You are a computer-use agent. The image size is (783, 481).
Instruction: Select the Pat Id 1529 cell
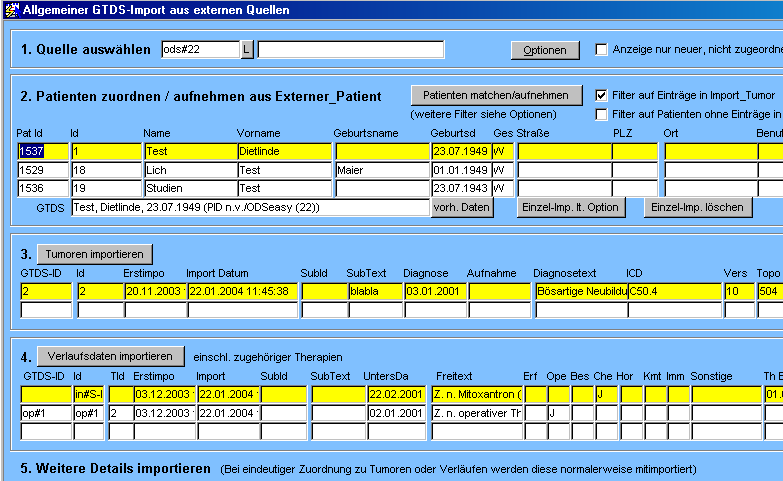click(42, 170)
